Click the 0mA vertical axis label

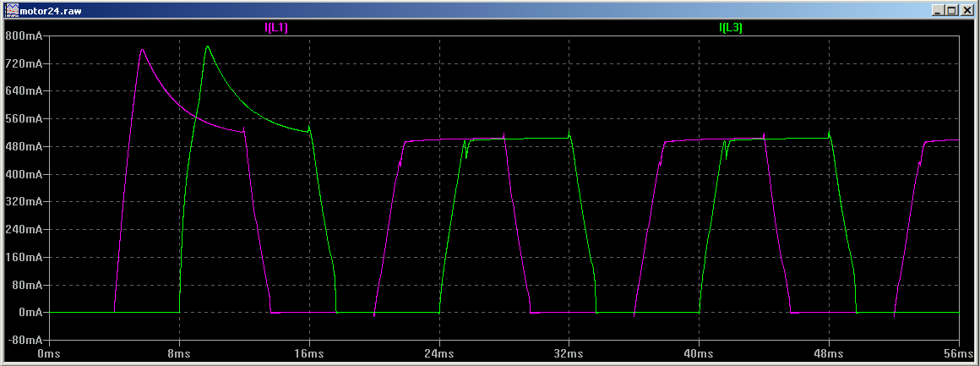point(31,312)
